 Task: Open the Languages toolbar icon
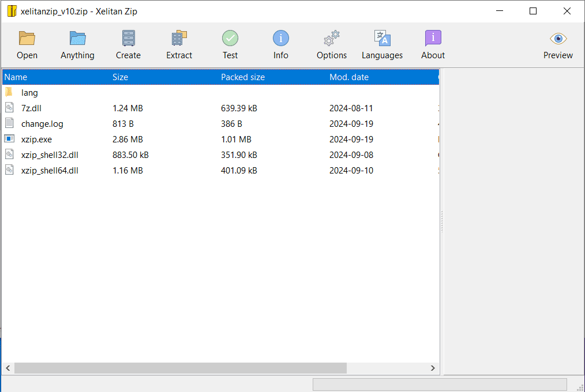382,38
